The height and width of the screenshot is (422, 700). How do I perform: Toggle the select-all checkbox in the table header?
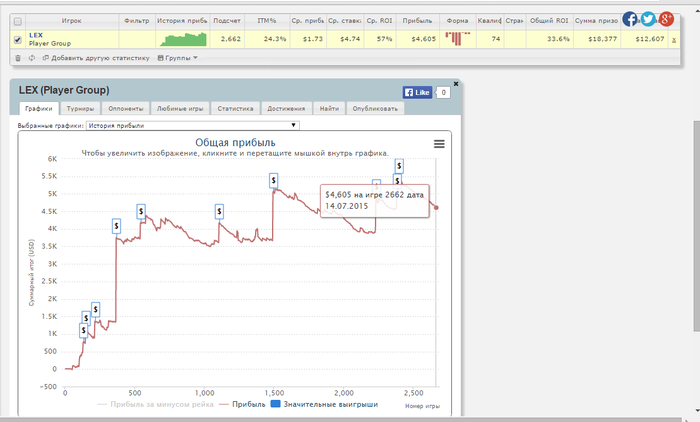tap(18, 21)
